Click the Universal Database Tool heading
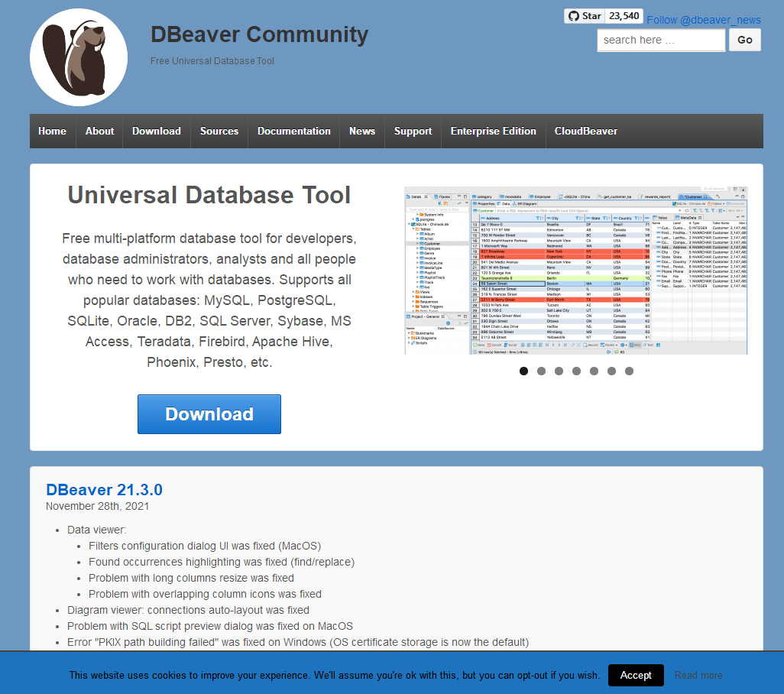The width and height of the screenshot is (784, 694). (x=209, y=195)
